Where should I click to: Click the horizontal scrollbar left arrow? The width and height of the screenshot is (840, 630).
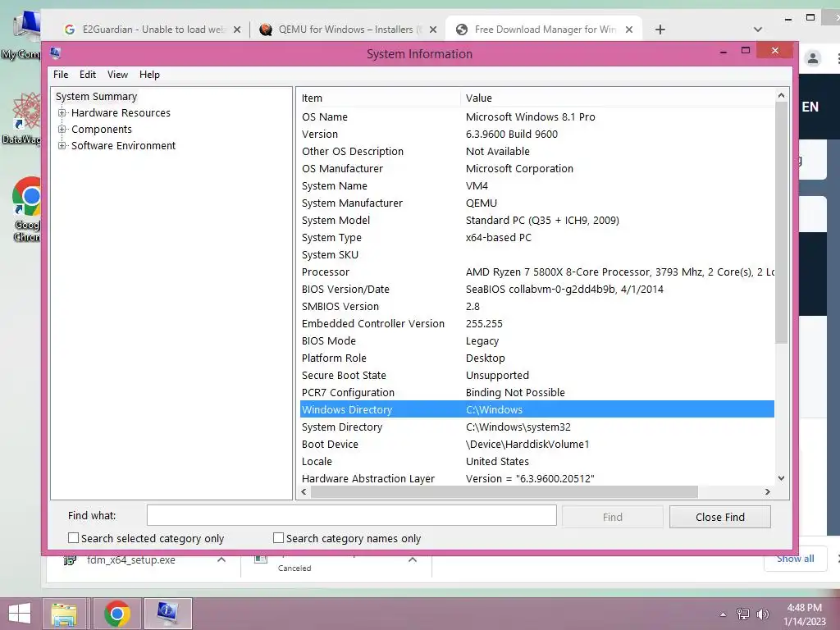point(304,492)
